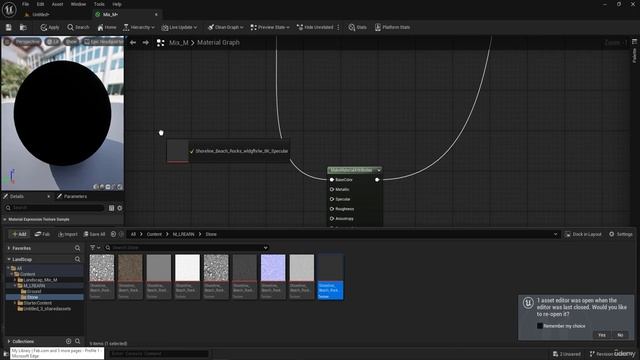Open the Live Update dropdown

point(179,27)
